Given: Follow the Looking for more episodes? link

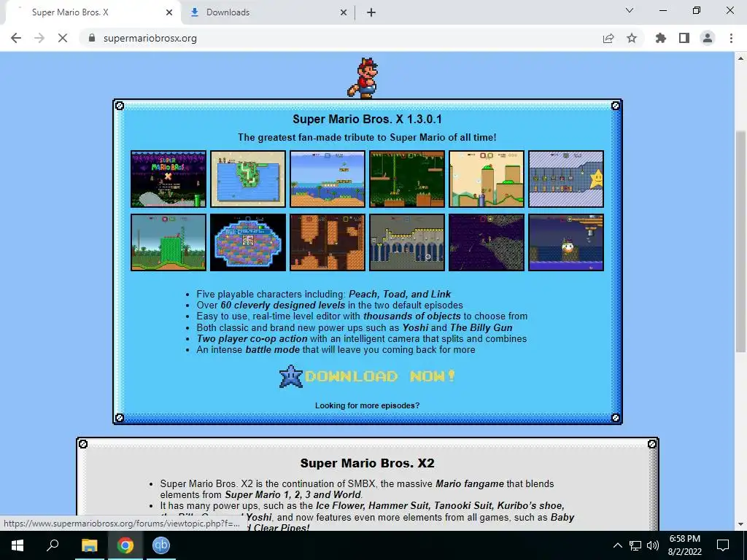Looking at the screenshot, I should tap(368, 405).
